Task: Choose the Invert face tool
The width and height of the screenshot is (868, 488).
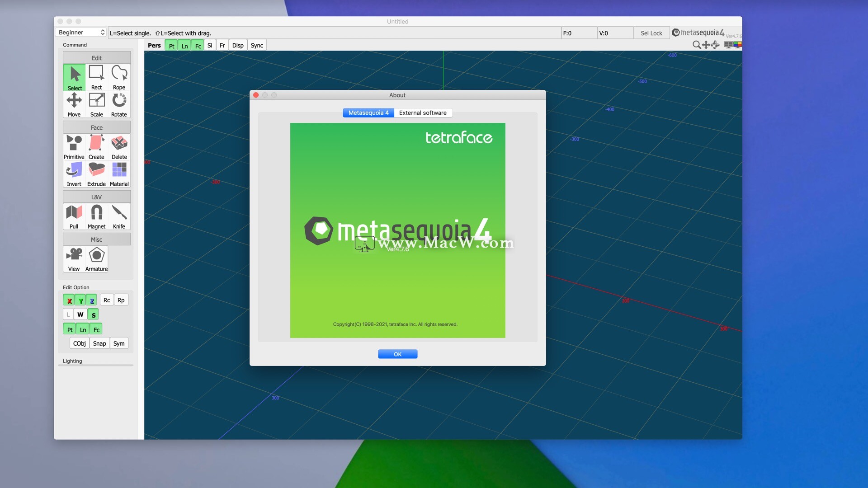Action: point(74,174)
